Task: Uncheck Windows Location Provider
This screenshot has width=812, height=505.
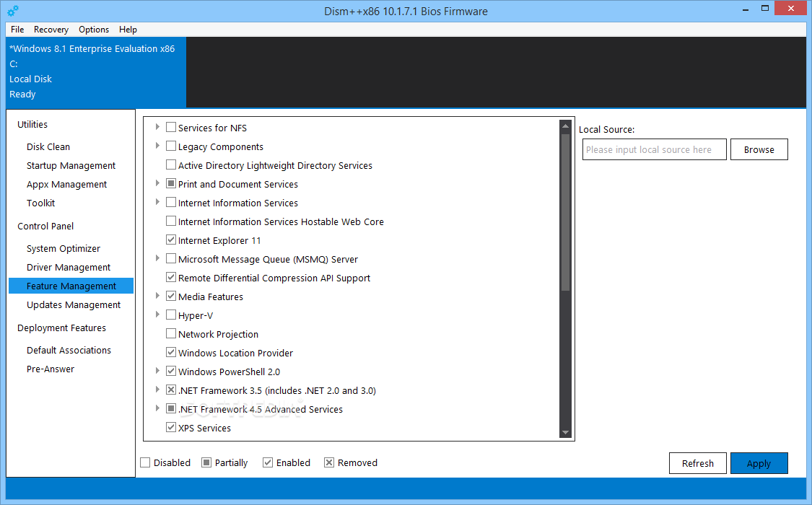Action: pos(171,352)
